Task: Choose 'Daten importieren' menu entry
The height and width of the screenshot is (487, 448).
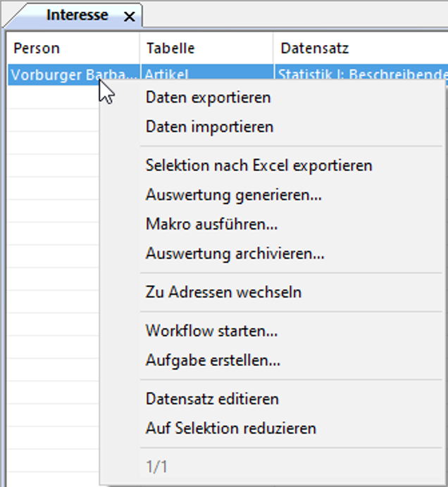Action: point(209,127)
